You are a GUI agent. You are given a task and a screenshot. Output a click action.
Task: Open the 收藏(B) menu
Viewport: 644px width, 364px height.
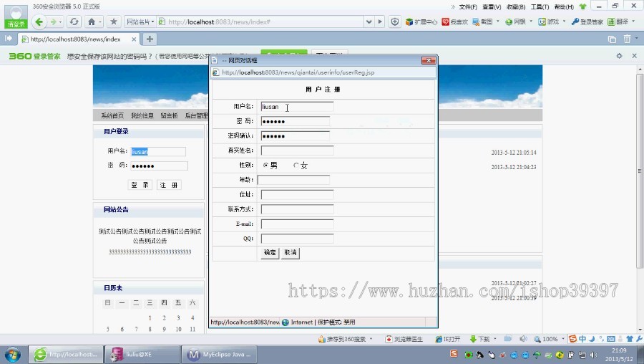pos(516,6)
